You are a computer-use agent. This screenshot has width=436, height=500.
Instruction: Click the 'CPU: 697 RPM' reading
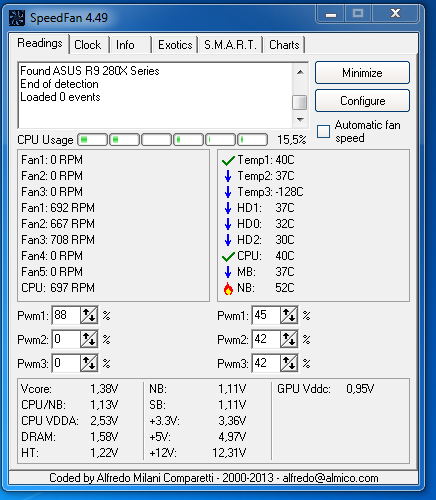(58, 288)
